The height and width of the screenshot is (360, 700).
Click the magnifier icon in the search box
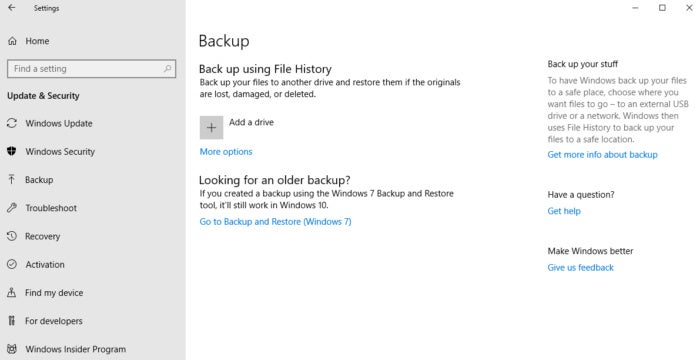167,69
